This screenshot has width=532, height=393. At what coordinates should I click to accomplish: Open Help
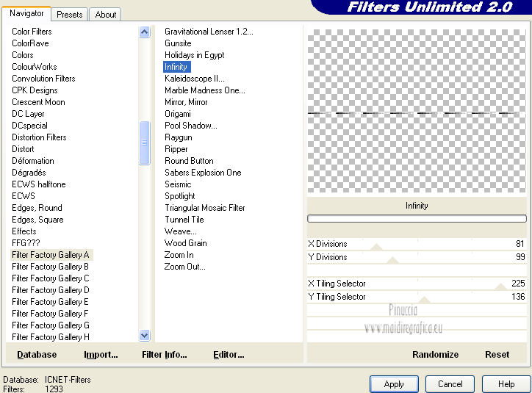(506, 384)
